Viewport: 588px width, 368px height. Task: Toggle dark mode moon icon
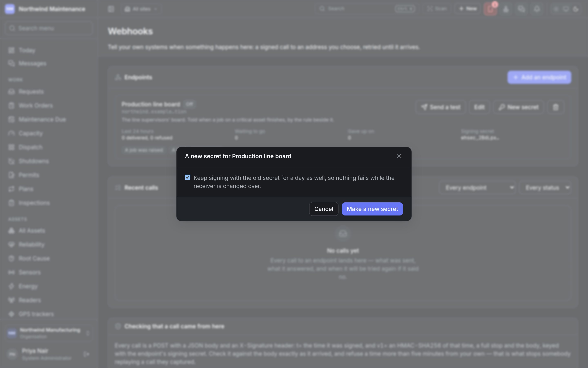(x=576, y=9)
